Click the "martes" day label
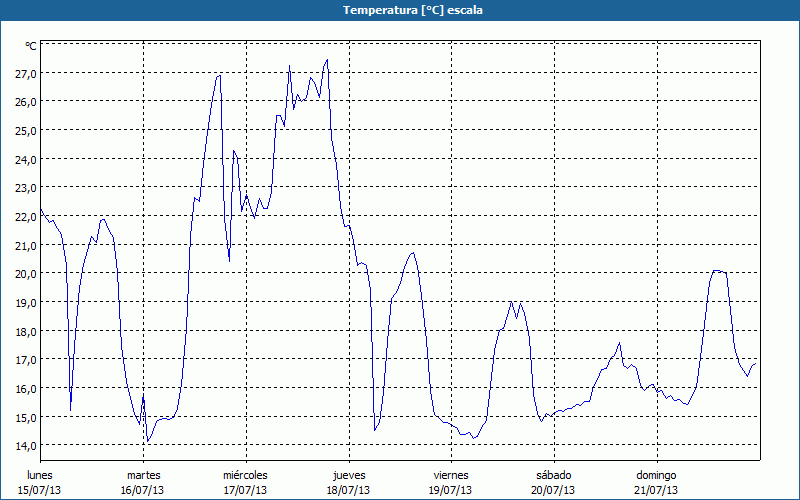The height and width of the screenshot is (500, 800). point(143,475)
